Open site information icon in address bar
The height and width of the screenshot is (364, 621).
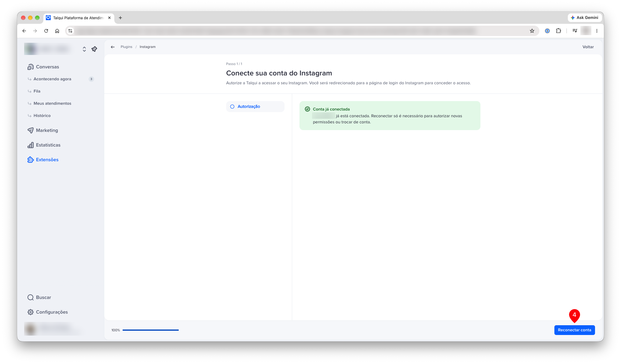[x=70, y=31]
